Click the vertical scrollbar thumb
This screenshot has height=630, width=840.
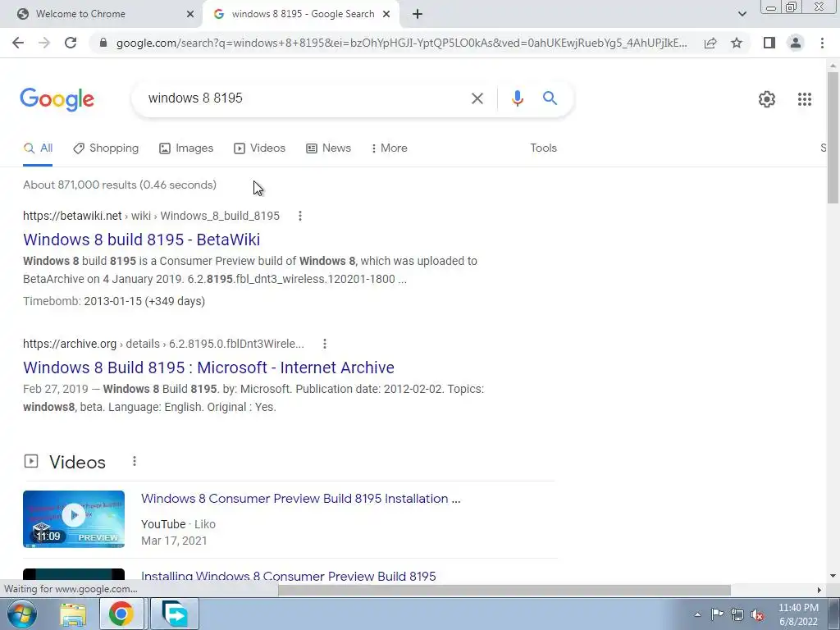coord(833,137)
